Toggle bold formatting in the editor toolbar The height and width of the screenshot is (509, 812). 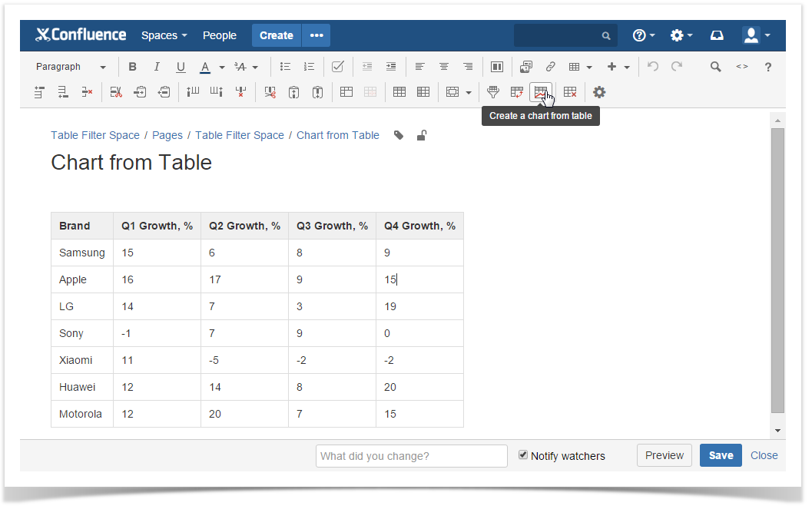coord(133,67)
